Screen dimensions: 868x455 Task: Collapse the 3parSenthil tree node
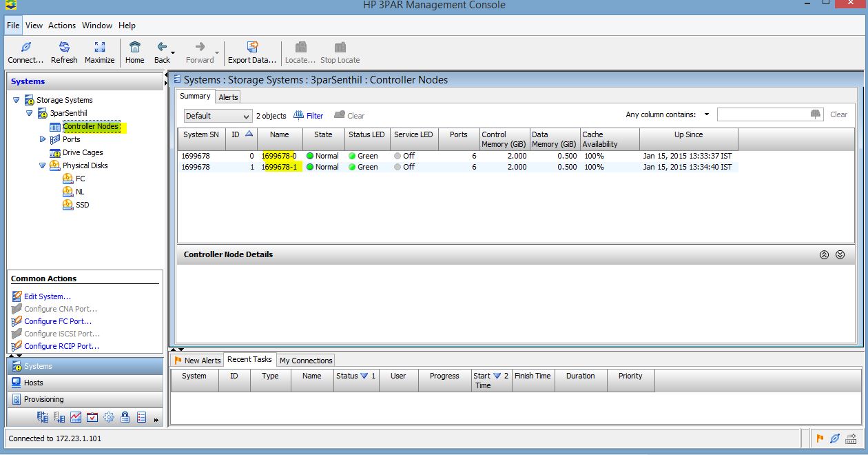click(28, 113)
